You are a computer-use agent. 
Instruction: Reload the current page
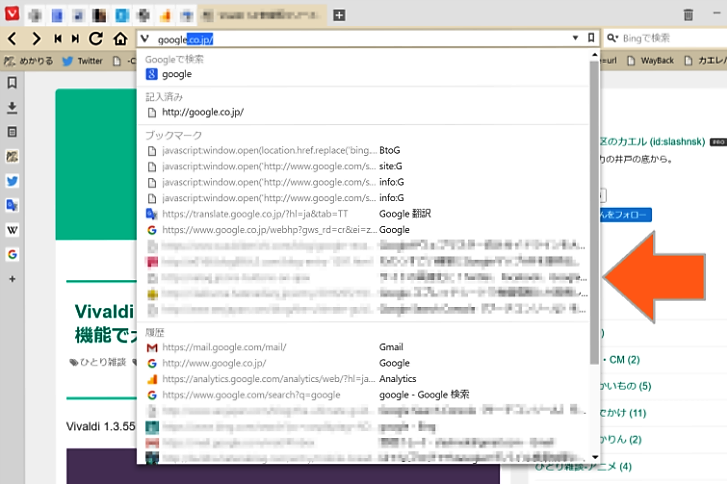point(96,38)
